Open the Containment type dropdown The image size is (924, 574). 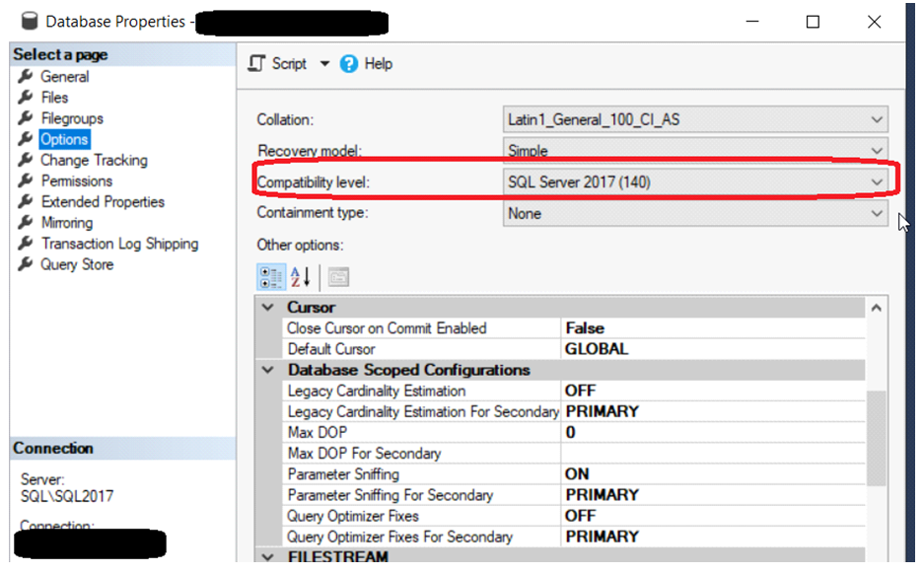[x=877, y=213]
